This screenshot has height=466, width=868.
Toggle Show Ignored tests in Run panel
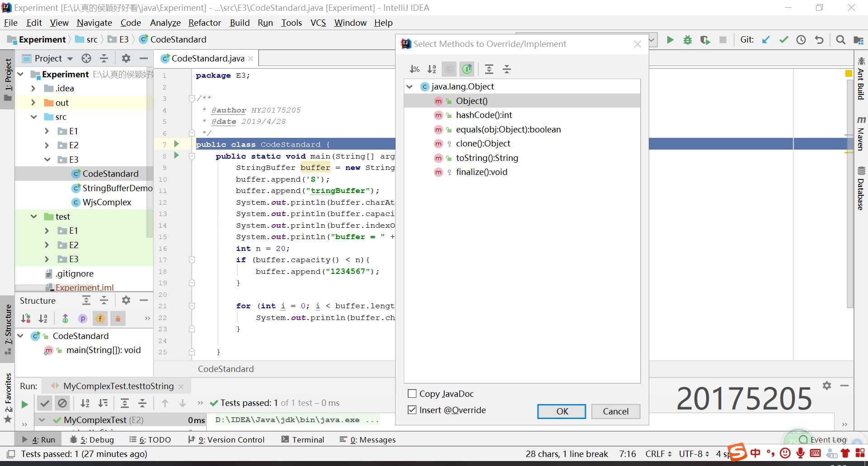click(x=62, y=403)
